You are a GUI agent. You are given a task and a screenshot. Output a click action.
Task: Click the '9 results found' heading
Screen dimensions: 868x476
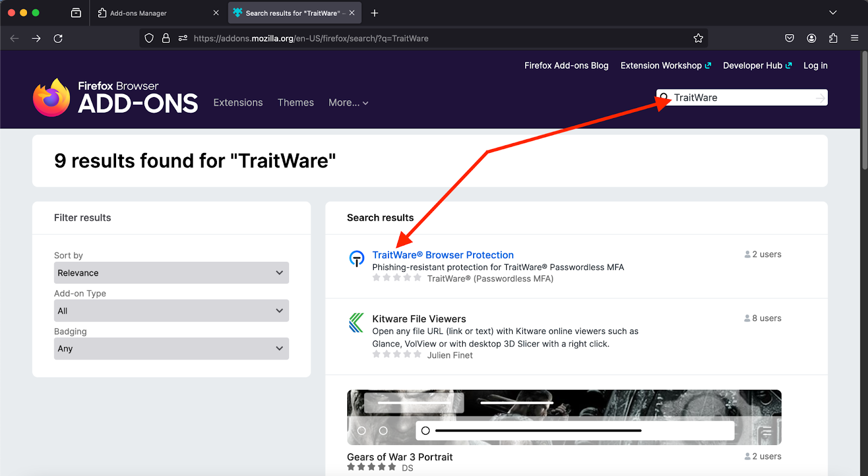coord(195,161)
